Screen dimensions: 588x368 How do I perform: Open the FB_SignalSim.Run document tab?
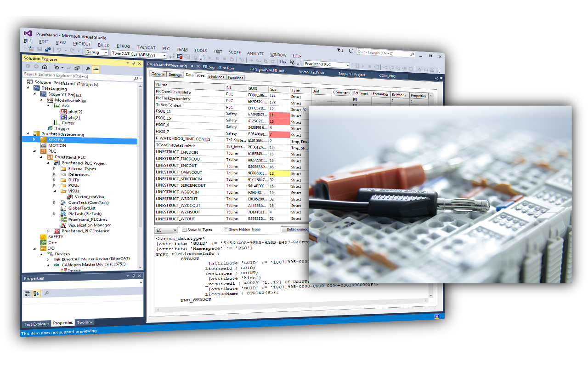[218, 68]
